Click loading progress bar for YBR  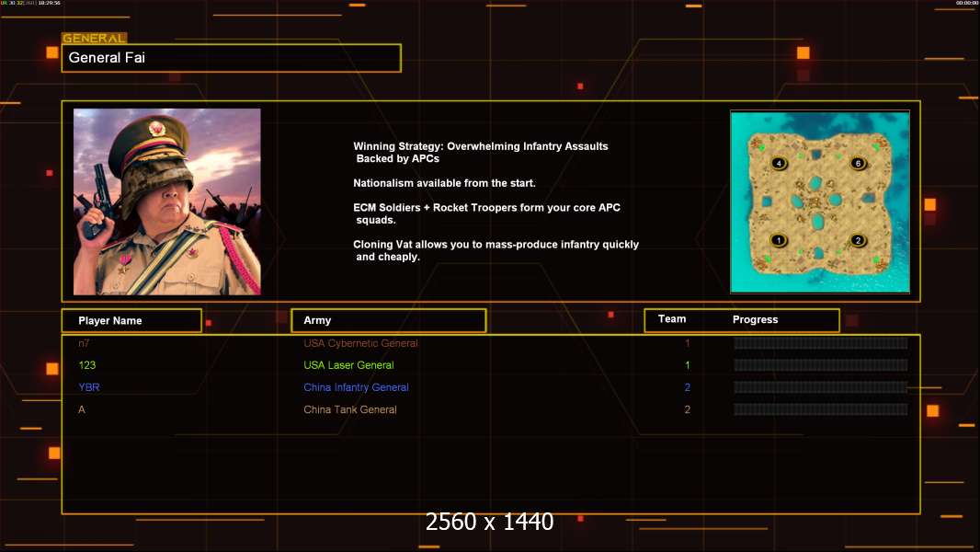[x=820, y=387]
